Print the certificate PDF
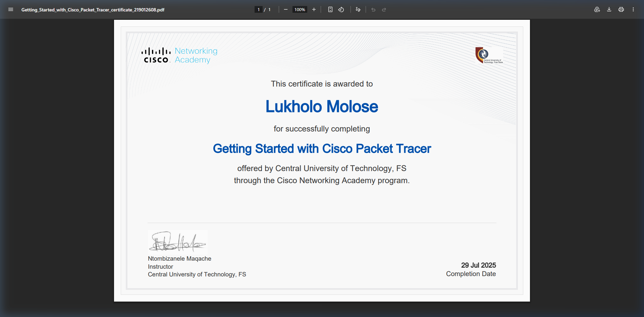The image size is (644, 317). click(621, 9)
